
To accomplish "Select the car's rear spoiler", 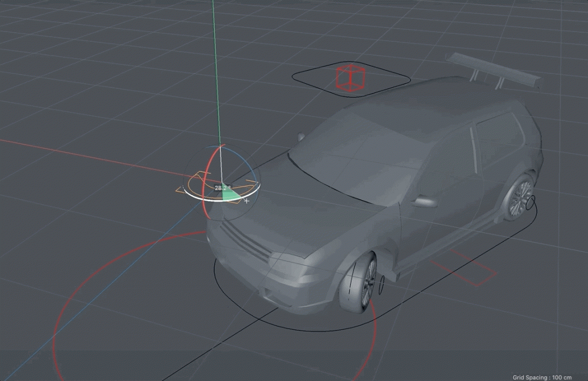I will 493,71.
